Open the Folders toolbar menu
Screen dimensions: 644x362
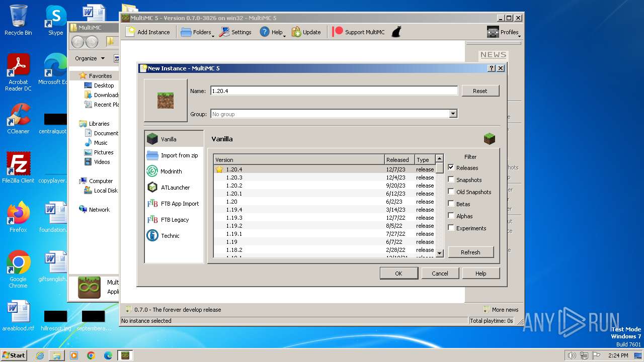click(x=197, y=32)
